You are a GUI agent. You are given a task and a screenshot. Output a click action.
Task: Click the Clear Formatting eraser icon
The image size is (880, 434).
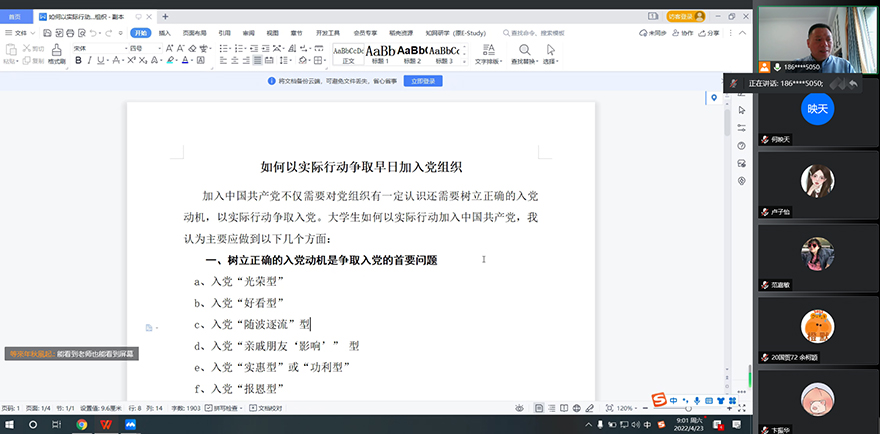coord(192,49)
